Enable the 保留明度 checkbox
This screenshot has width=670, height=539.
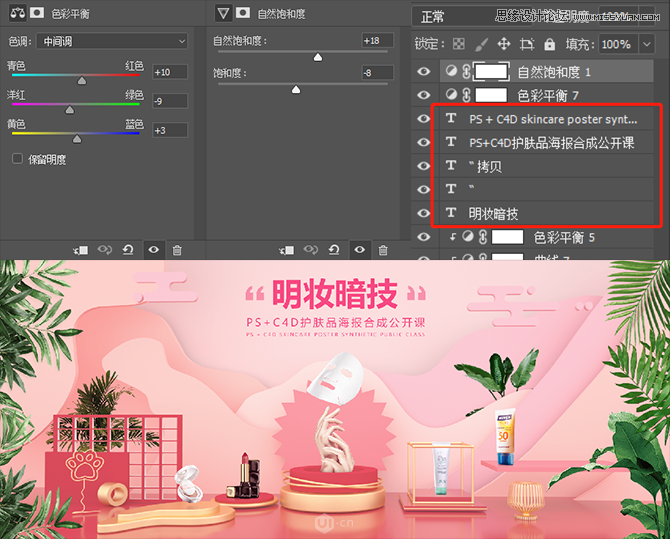click(18, 159)
